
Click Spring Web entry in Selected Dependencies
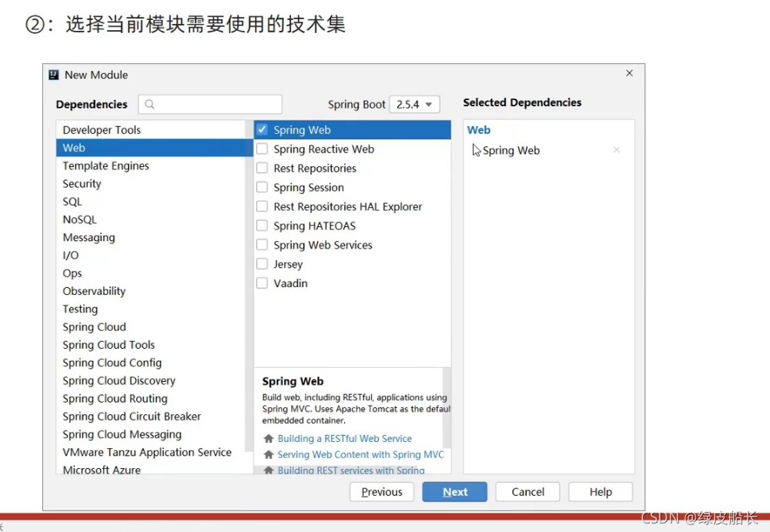511,150
